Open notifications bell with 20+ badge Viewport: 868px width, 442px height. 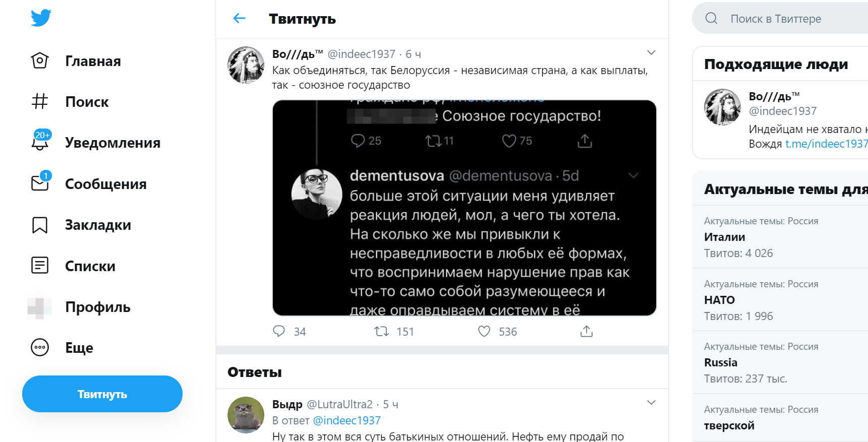[x=40, y=143]
